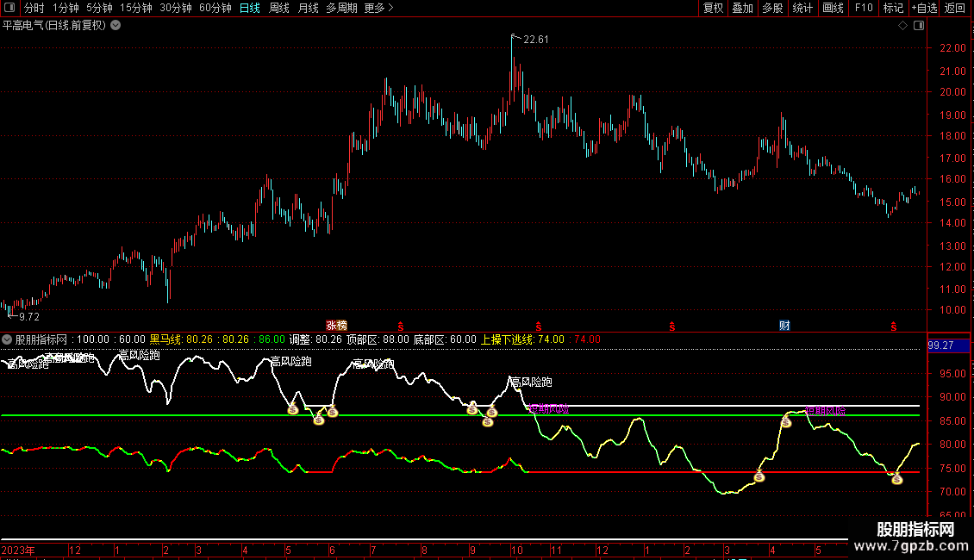Click the 99.27 value label on axis
Viewport: 974px width, 560px height.
click(940, 345)
